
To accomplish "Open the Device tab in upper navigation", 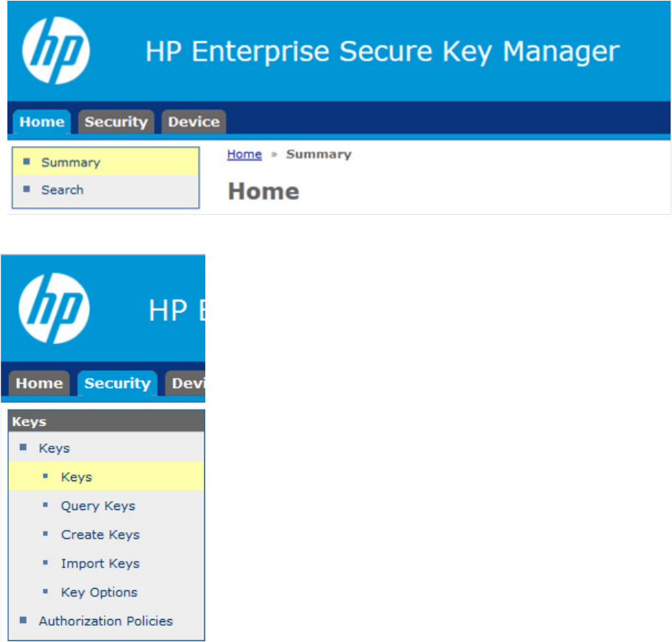I will [x=193, y=122].
